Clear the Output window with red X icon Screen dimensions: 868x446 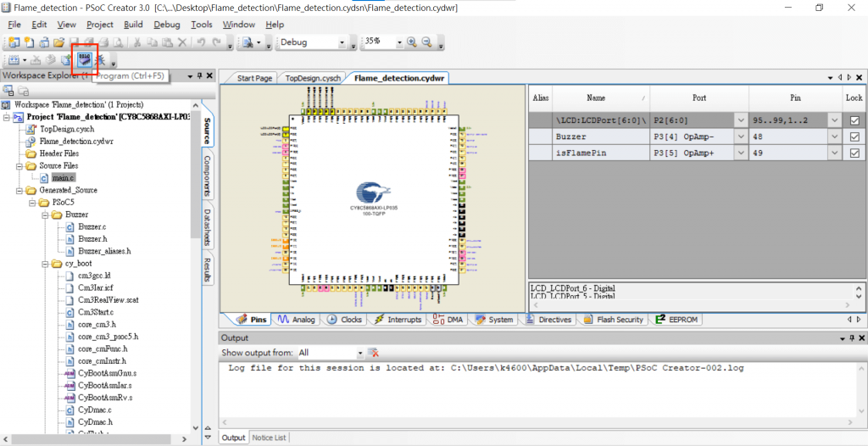[x=374, y=353]
